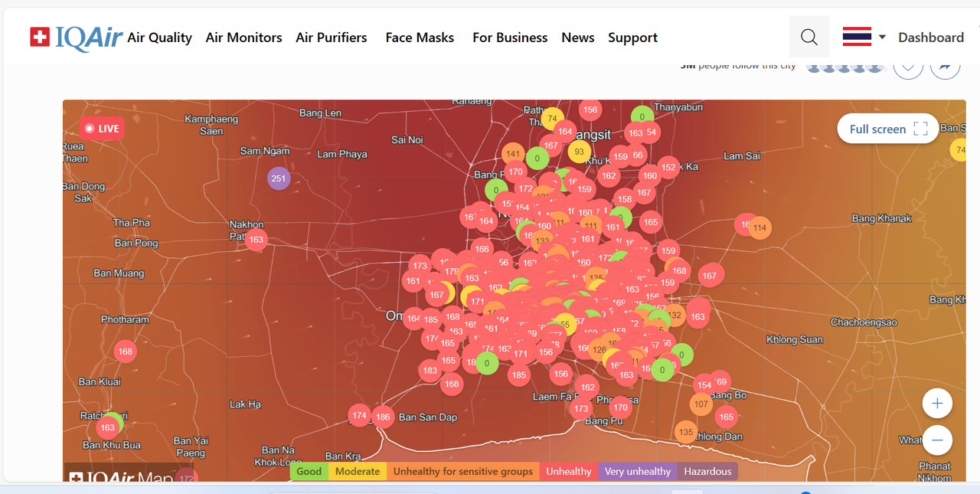Open the search magnifier icon

(808, 37)
